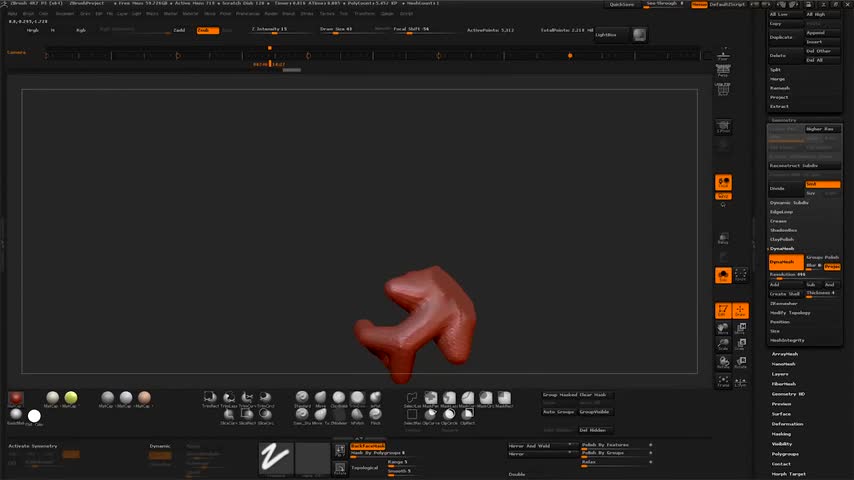Toggle the Zsub mode button

[208, 31]
